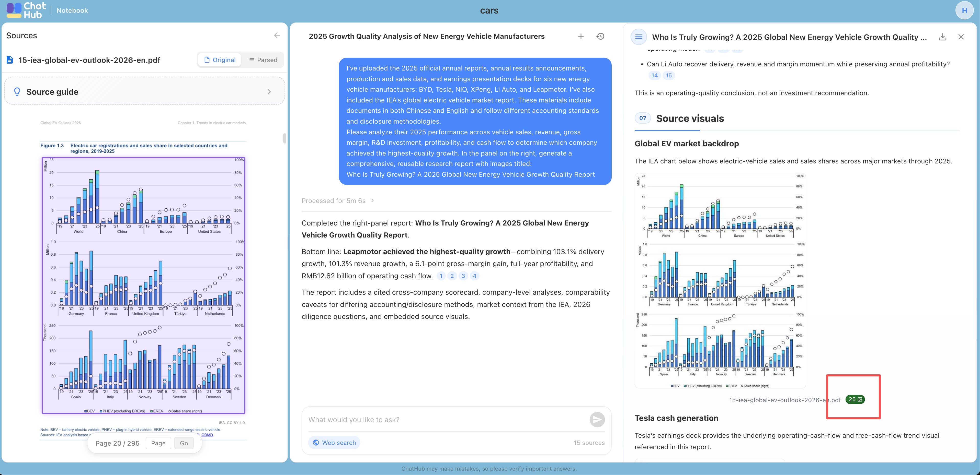Click the 'Tesla cash generation' heading
980x475 pixels.
click(x=676, y=418)
